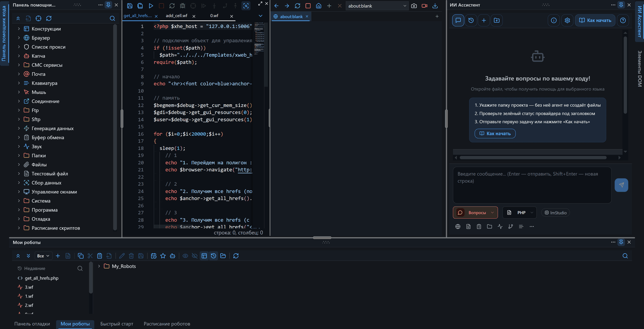644x329 pixels.
Task: Start video recording in the browser toolbar
Action: pyautogui.click(x=424, y=6)
